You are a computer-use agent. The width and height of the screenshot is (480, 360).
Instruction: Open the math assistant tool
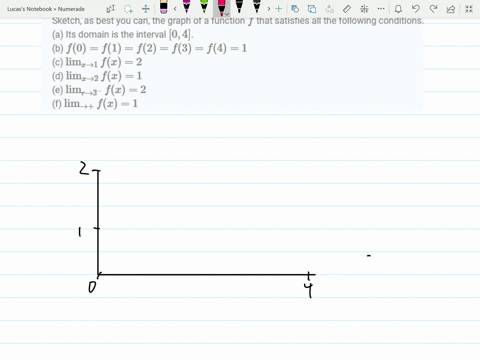tap(364, 9)
